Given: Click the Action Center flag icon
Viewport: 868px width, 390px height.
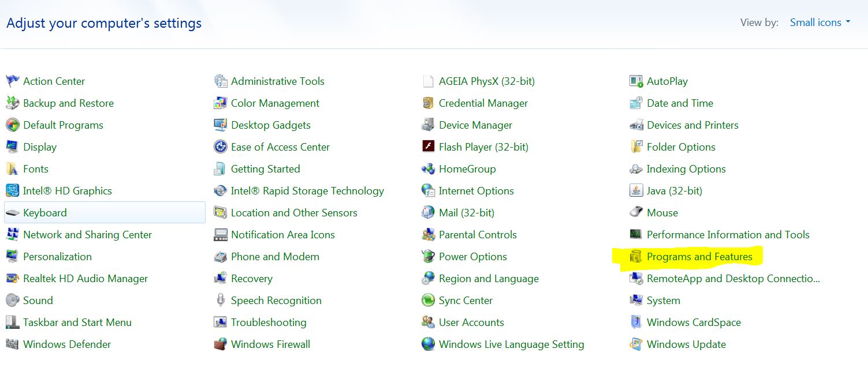Looking at the screenshot, I should (x=12, y=81).
